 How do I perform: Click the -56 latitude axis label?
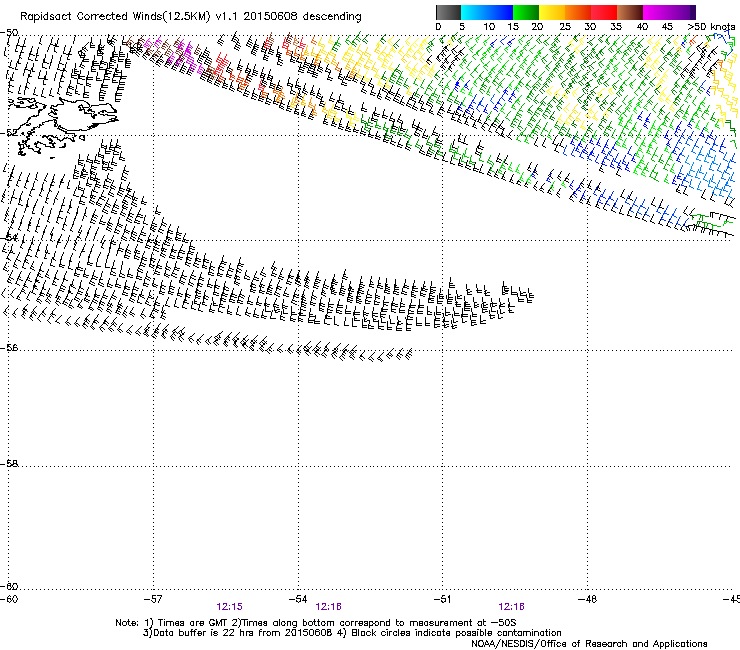[9, 348]
